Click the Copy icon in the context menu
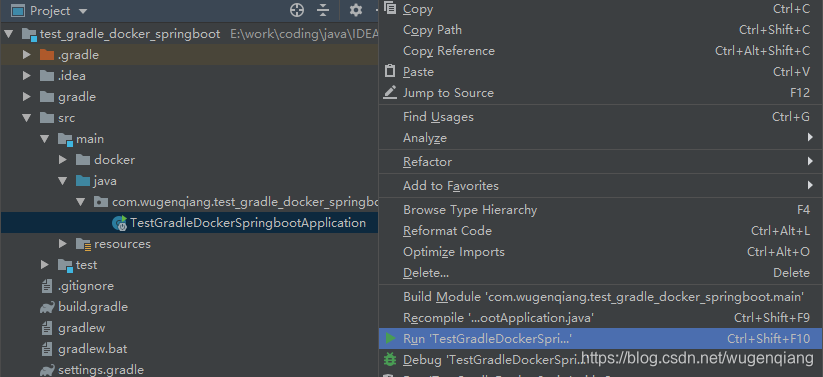This screenshot has width=823, height=377. point(390,8)
